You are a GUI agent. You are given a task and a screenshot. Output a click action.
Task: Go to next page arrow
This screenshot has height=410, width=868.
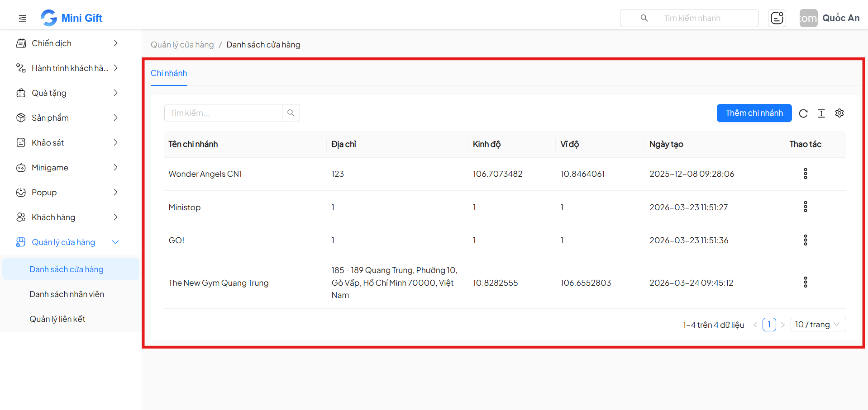(782, 325)
